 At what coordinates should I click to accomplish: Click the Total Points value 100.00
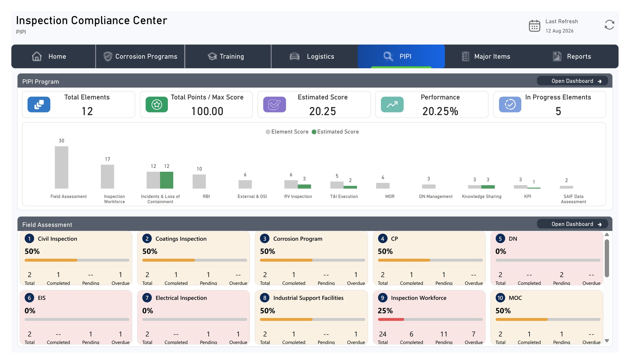207,111
